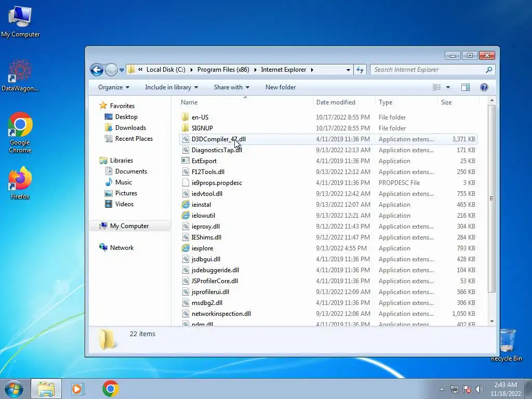Viewport: 532px width, 399px height.
Task: Click the New folder button
Action: click(281, 87)
